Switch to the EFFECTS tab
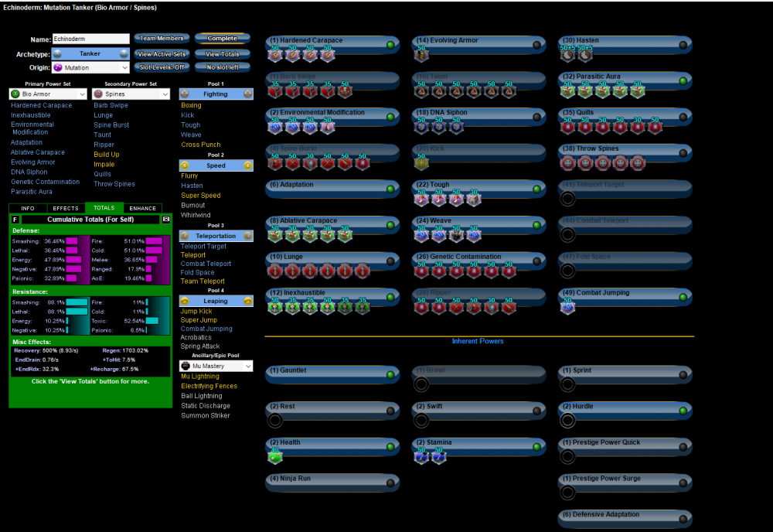 click(66, 208)
